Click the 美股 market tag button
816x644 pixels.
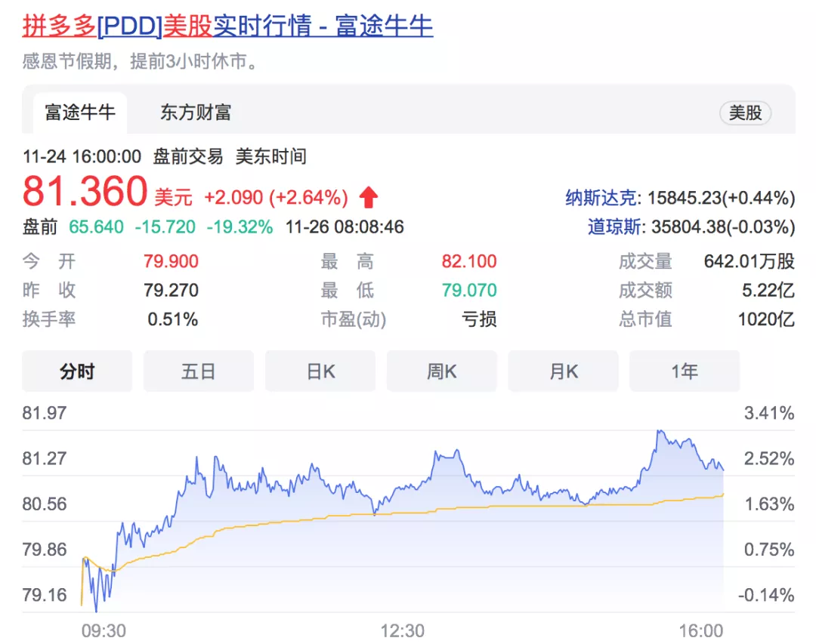point(745,113)
